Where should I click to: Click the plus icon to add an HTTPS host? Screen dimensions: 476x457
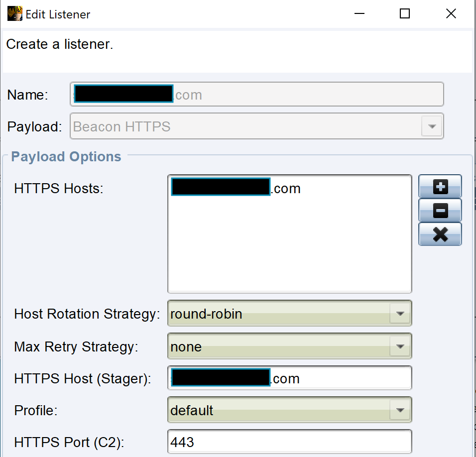(440, 187)
